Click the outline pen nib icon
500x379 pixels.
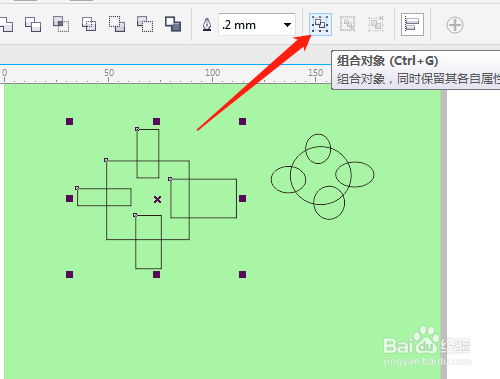point(207,25)
